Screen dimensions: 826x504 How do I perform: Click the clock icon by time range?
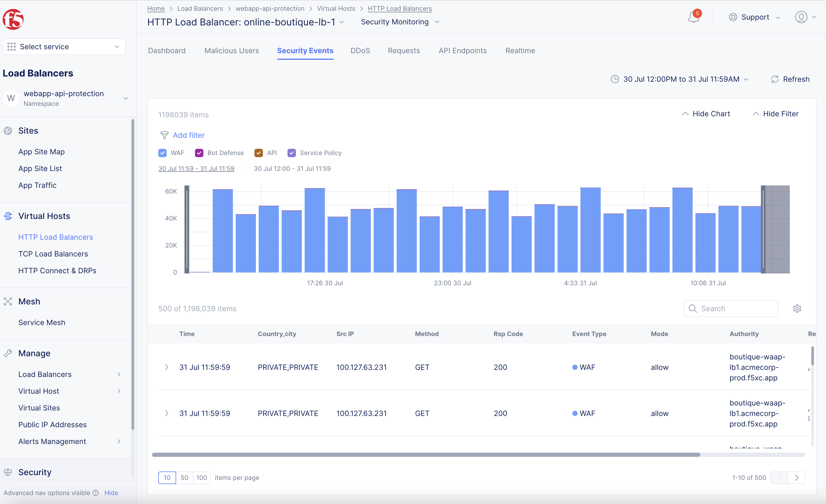pos(615,79)
